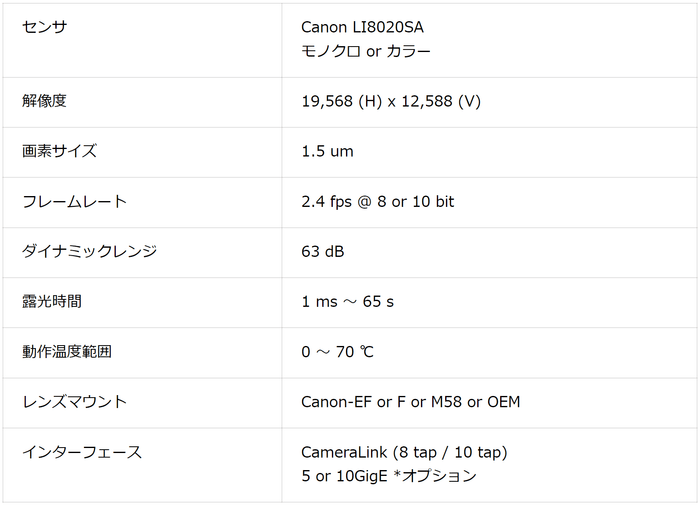The width and height of the screenshot is (700, 505).
Task: Click the フレームレート label
Action: [x=74, y=201]
